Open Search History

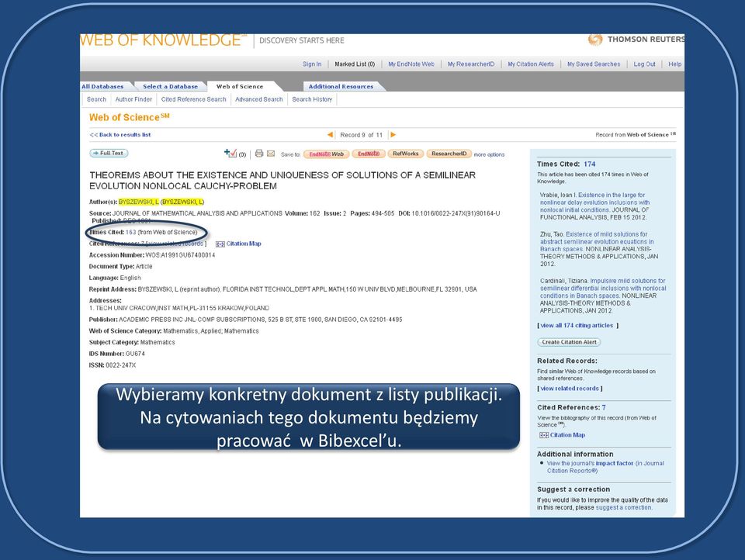[312, 99]
